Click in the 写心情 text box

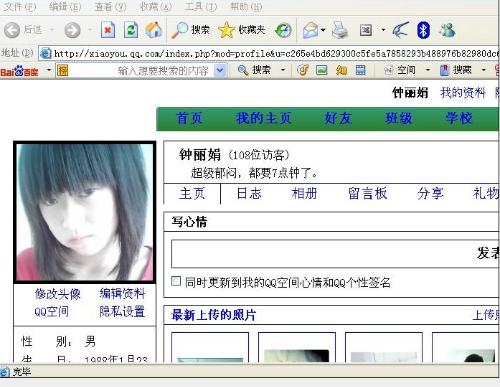click(335, 253)
